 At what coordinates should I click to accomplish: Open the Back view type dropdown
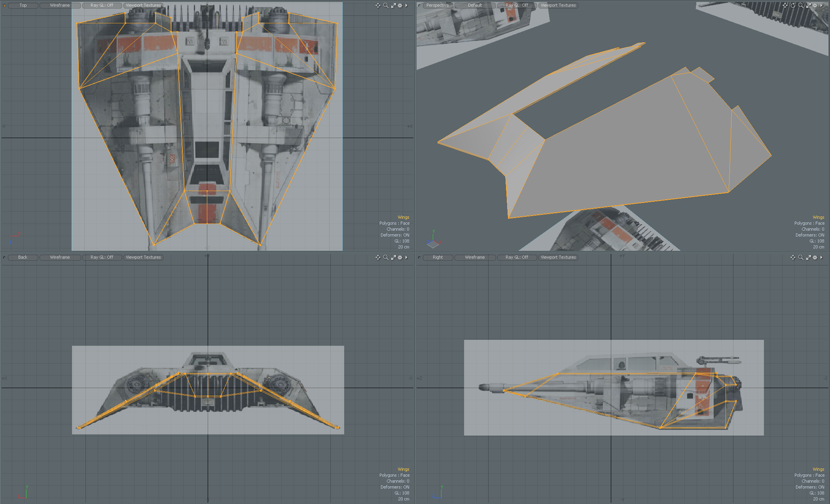23,257
